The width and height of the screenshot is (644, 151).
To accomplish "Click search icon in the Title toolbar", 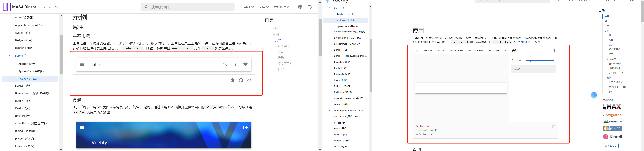I will click(225, 64).
